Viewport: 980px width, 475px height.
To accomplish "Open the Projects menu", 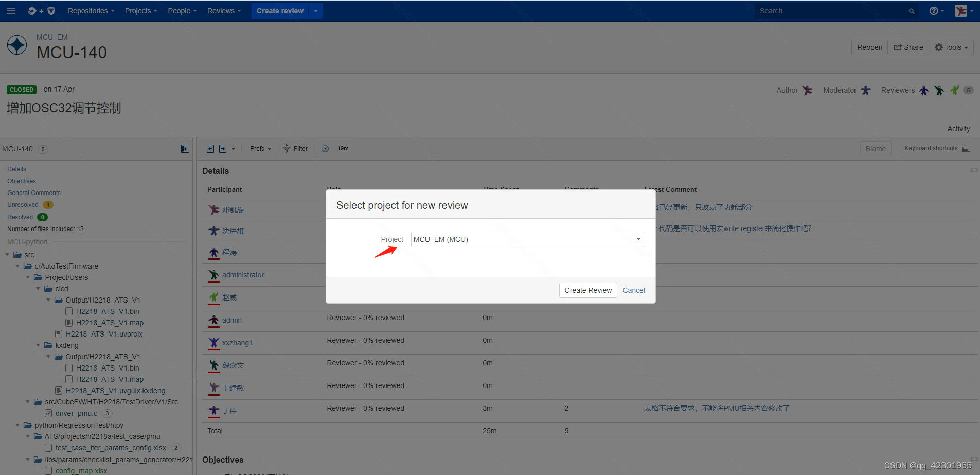I will coord(141,11).
